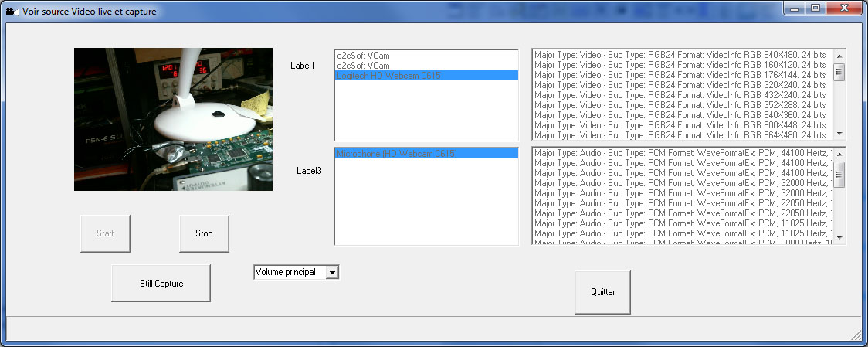The image size is (868, 347).
Task: Click the live video preview image
Action: click(173, 119)
